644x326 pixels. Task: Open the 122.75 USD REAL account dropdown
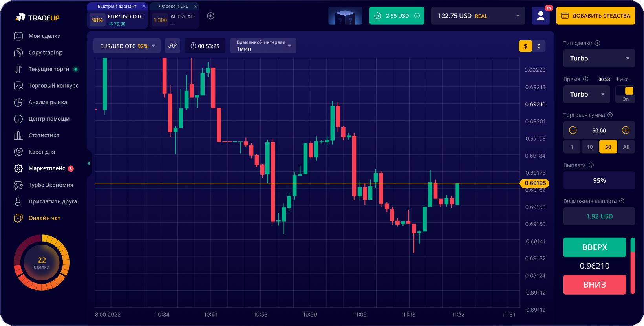pos(478,16)
